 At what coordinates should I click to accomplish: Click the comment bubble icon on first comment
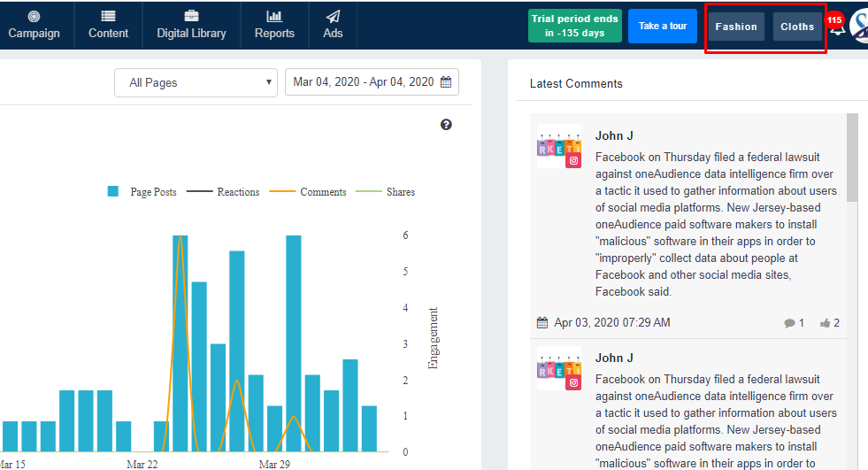(789, 323)
